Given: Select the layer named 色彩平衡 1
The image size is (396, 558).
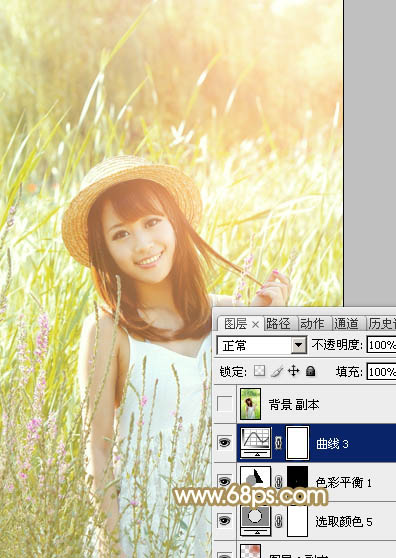Looking at the screenshot, I should (x=344, y=483).
